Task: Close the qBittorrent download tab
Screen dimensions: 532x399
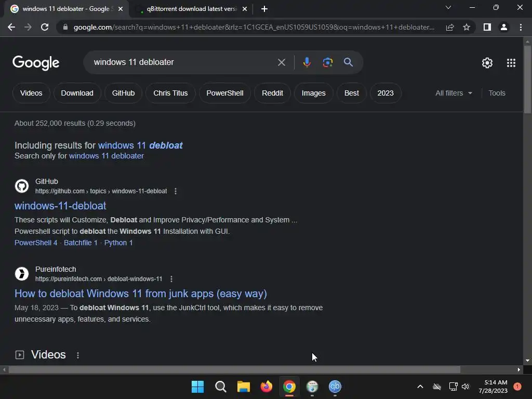Action: 245,9
